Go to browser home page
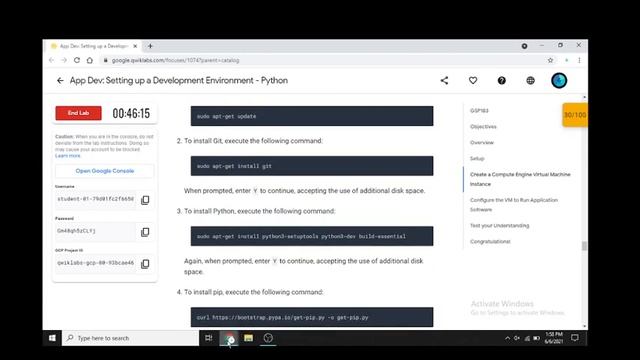640x360 pixels. click(89, 60)
